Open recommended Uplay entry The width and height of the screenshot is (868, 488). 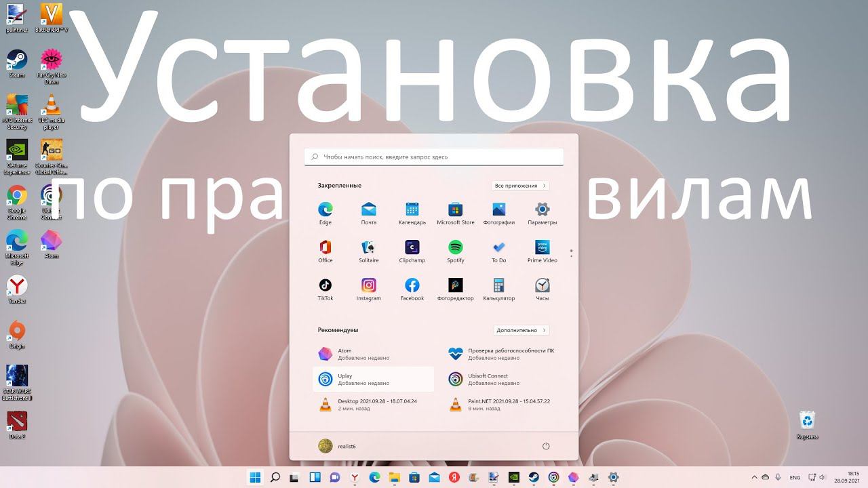(373, 380)
